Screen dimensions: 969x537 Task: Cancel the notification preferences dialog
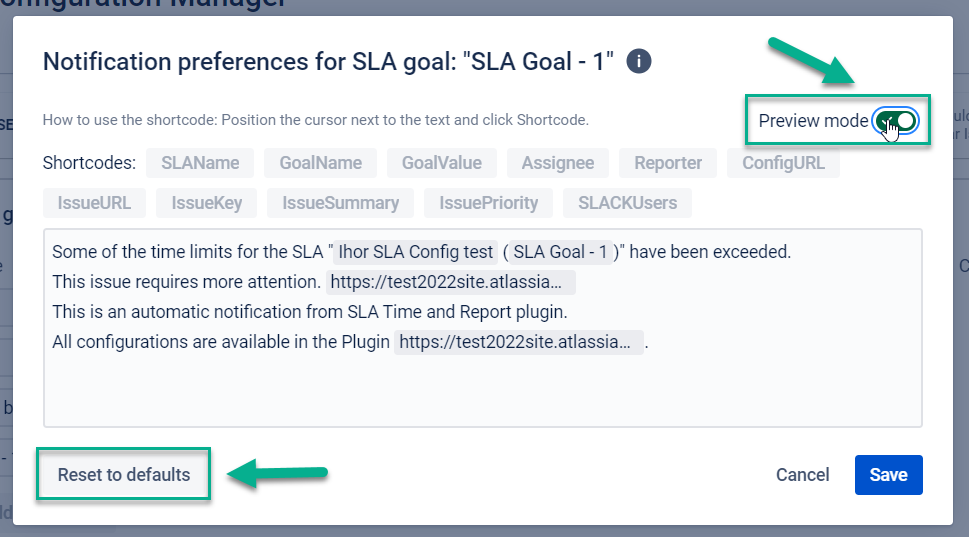(802, 475)
